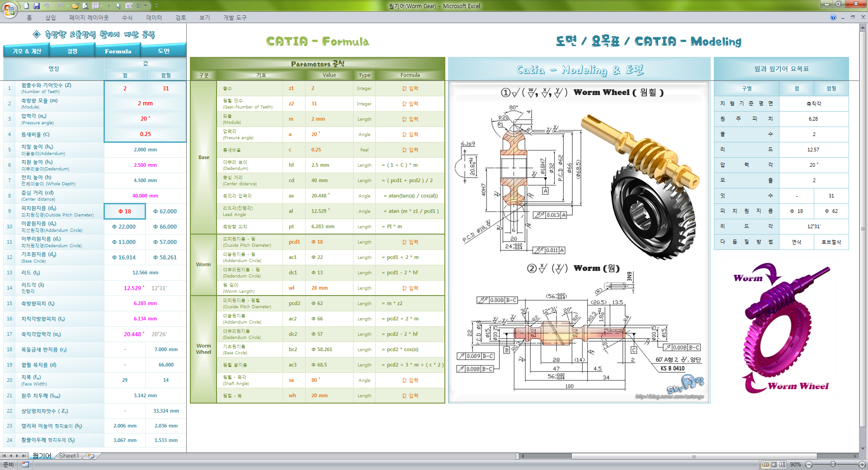The height and width of the screenshot is (470, 868).
Task: Open the AutoSum dropdown arrow
Action: coord(145,6)
